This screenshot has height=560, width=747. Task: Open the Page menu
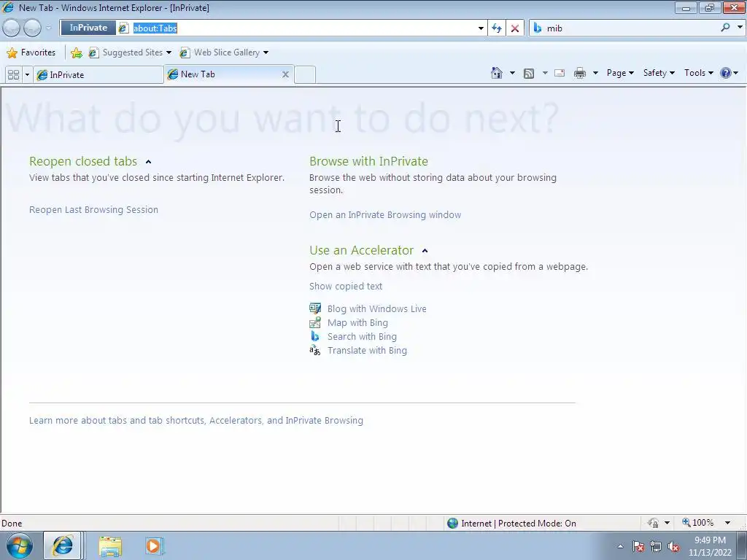tap(620, 73)
